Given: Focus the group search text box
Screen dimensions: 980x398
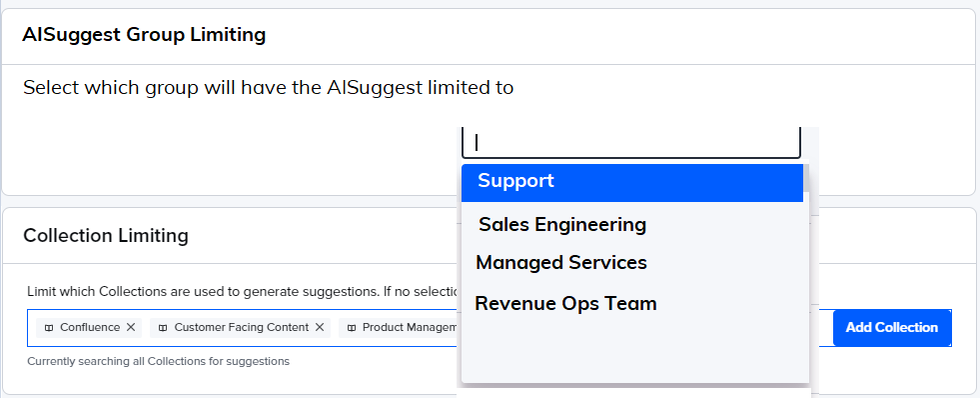Looking at the screenshot, I should (631, 143).
